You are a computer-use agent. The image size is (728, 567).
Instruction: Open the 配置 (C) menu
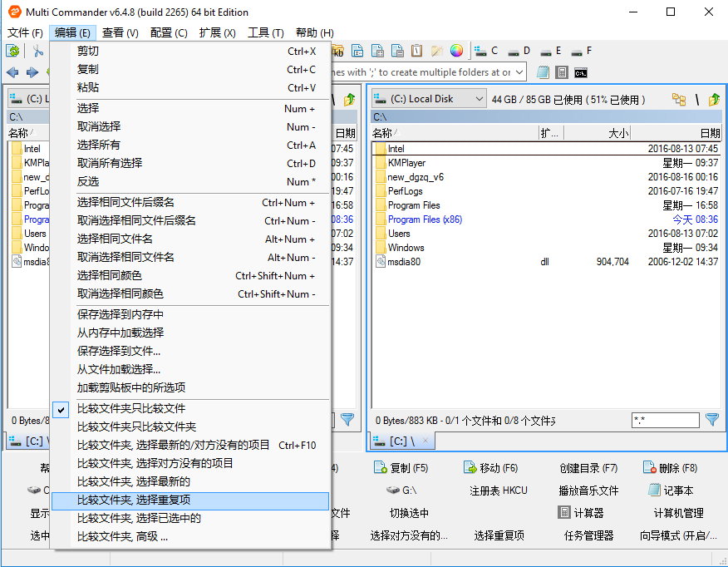(x=169, y=32)
